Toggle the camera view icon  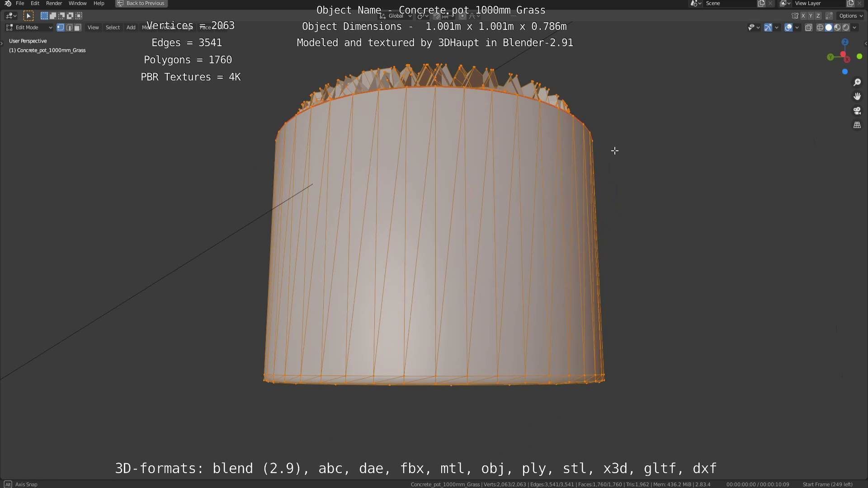(857, 111)
